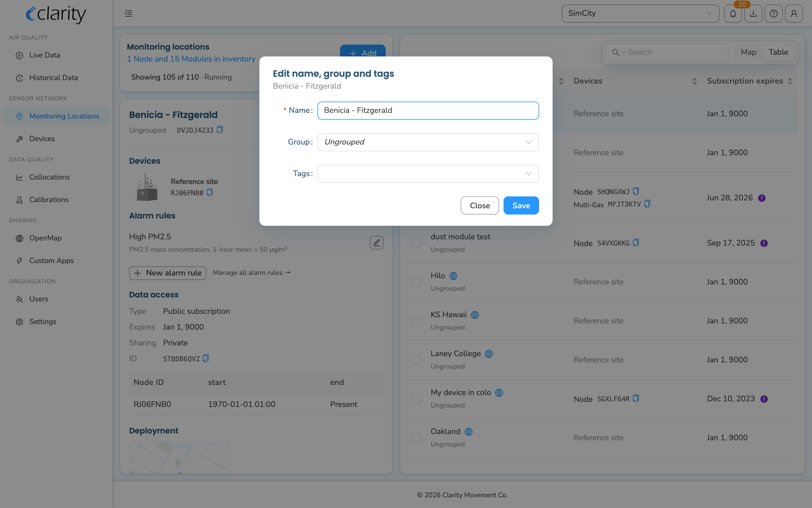Viewport: 812px width, 508px height.
Task: Click the Sep 17, 2025 expiry warning icon
Action: coord(764,243)
